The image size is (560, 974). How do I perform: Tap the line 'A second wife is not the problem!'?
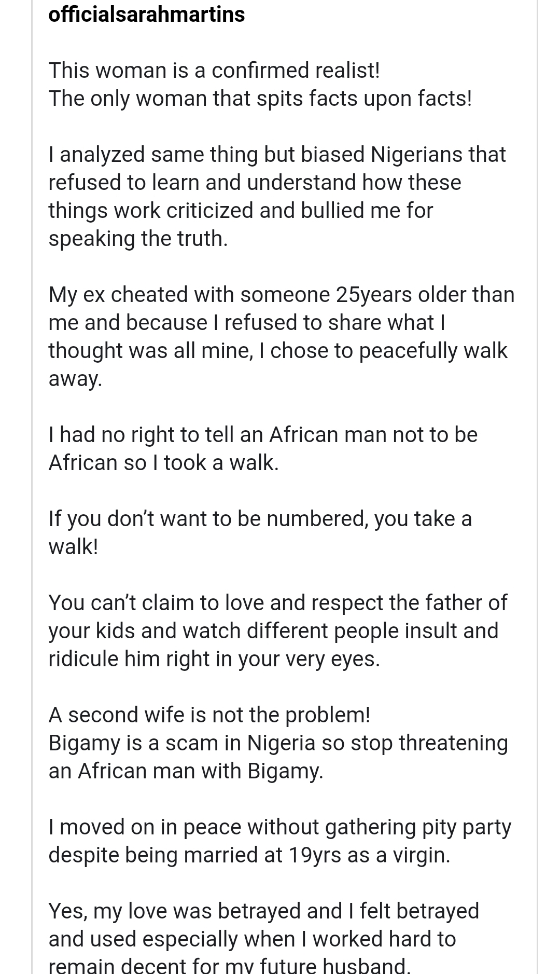coord(209,715)
